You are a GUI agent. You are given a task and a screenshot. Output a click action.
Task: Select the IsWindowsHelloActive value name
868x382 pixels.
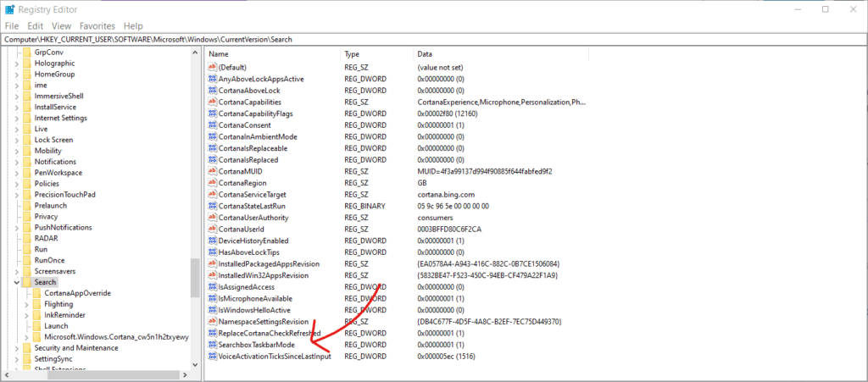point(254,309)
